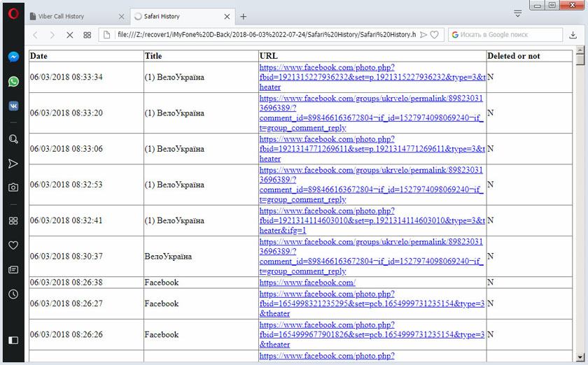
Task: Click the N value in the 08:26:38 row
Action: [490, 282]
